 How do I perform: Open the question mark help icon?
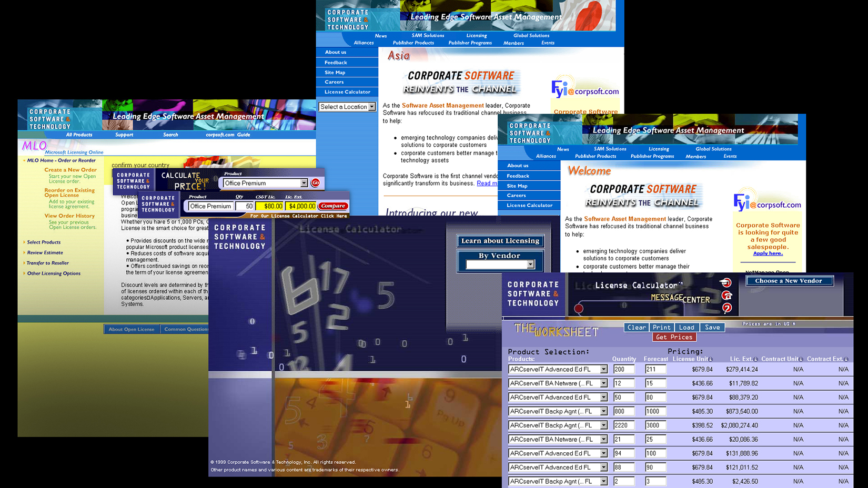[x=727, y=308]
